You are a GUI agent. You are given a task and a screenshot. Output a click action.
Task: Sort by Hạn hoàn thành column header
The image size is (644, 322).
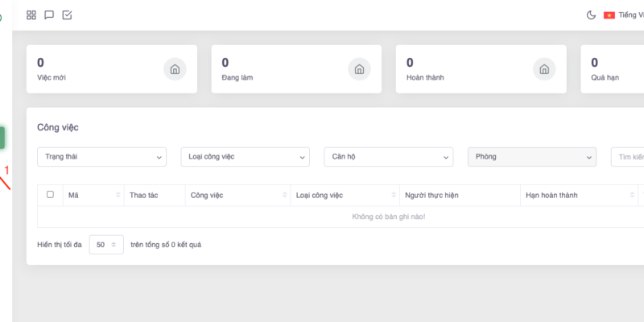[578, 196]
